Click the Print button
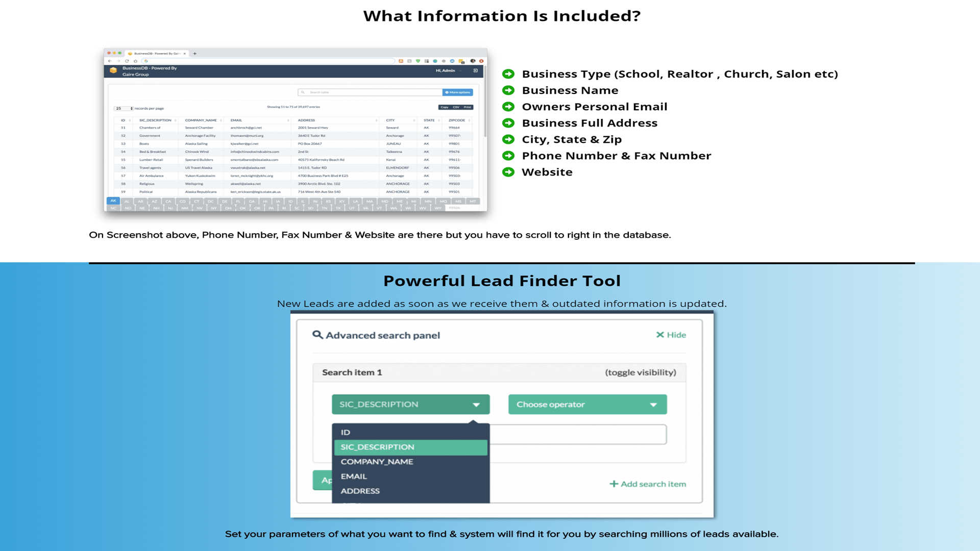The width and height of the screenshot is (980, 551). [x=468, y=107]
